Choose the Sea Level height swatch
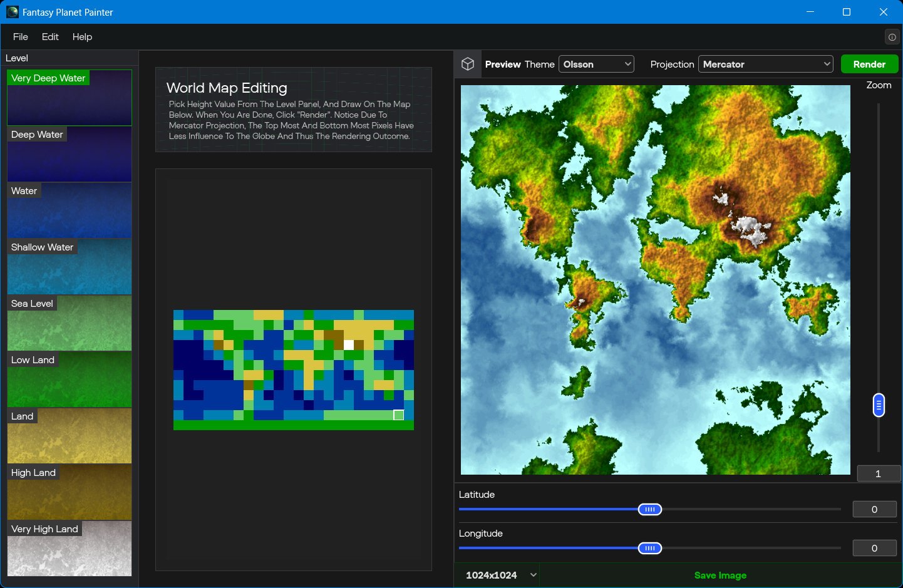Image resolution: width=903 pixels, height=588 pixels. click(x=70, y=323)
